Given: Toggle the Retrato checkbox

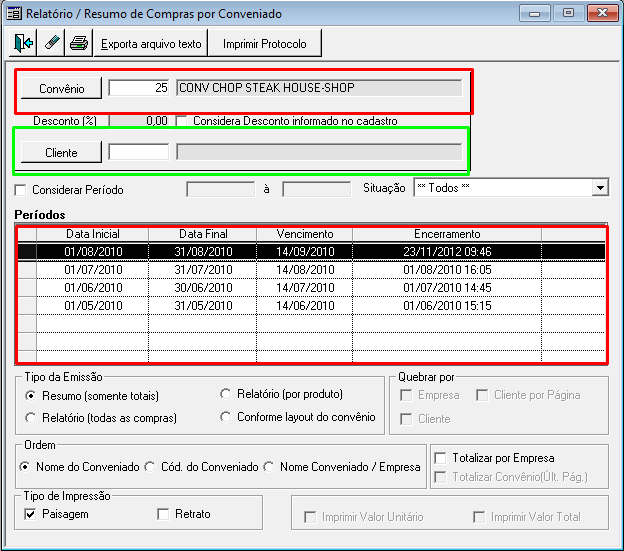Looking at the screenshot, I should pos(163,514).
